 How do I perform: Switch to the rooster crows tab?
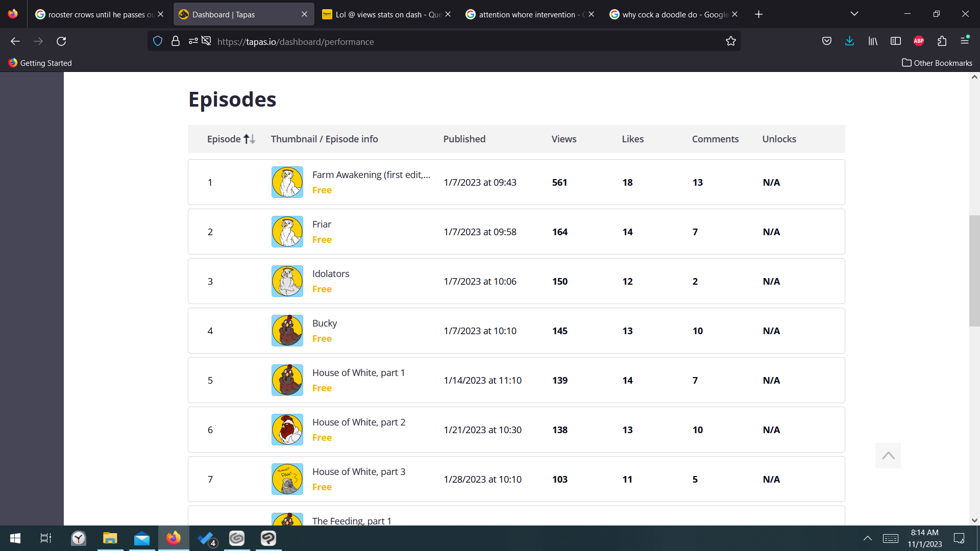(x=97, y=14)
